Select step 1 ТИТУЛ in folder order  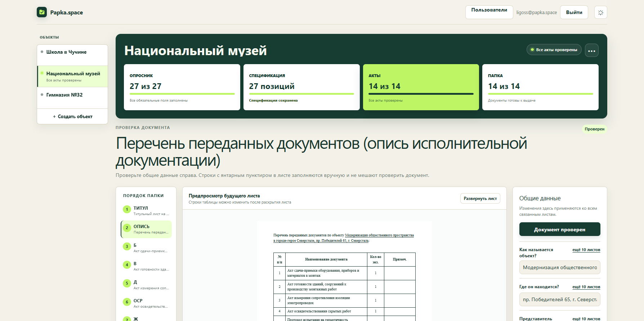[x=146, y=210]
